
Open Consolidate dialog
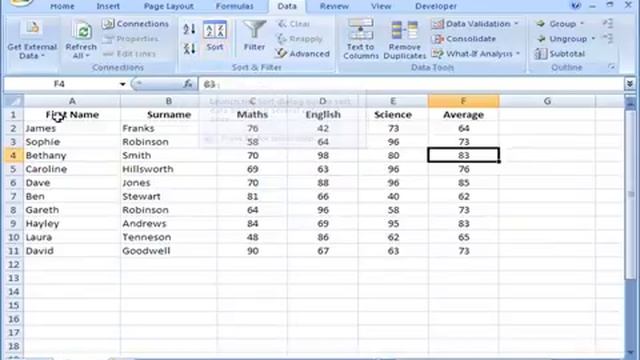464,39
